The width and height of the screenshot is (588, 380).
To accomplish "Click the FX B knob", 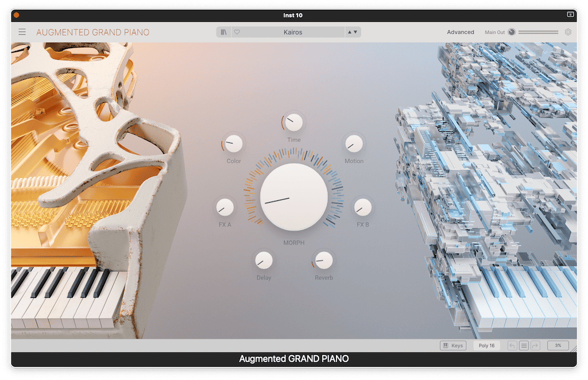I will [363, 207].
